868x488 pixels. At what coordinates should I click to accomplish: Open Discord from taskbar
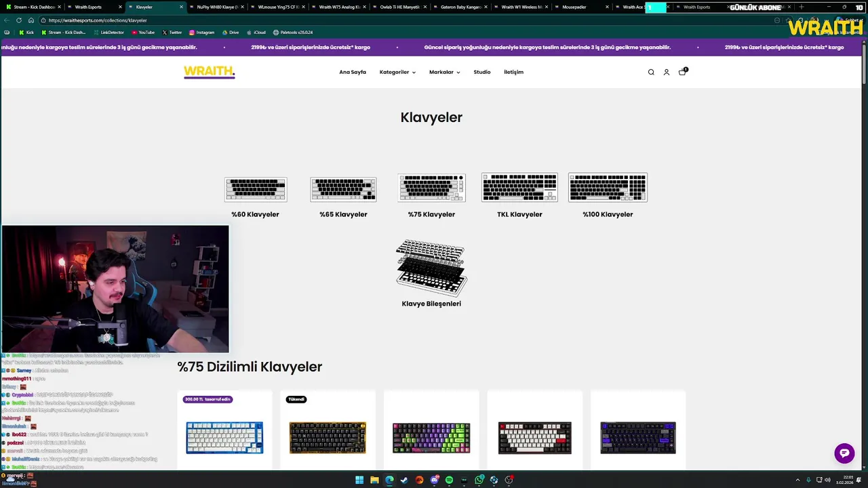click(434, 480)
